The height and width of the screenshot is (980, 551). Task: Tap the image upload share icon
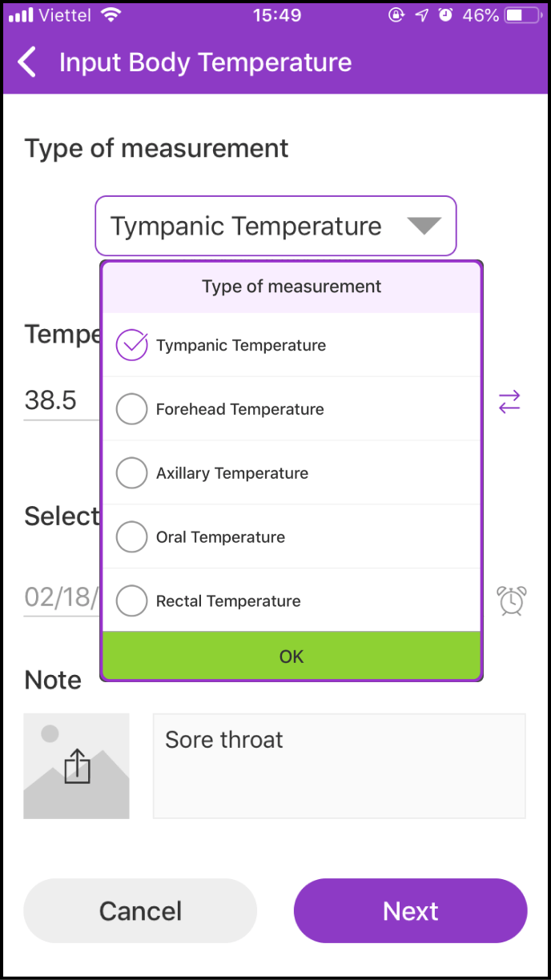[77, 766]
